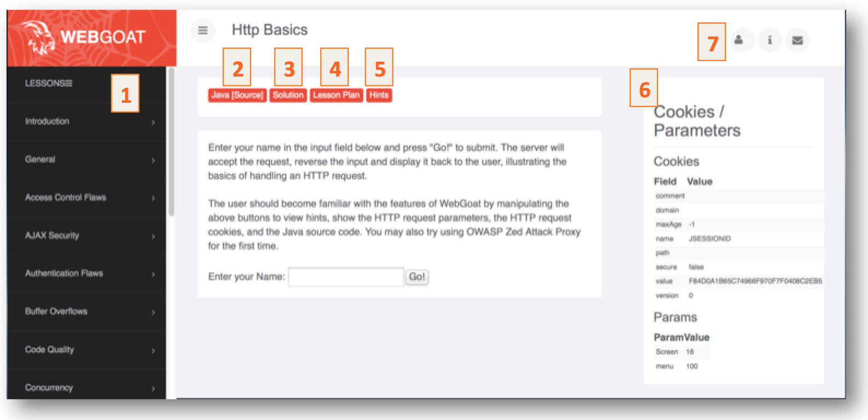Screen dimensions: 868x420
Task: Click the Cookies section heading
Action: pos(676,161)
